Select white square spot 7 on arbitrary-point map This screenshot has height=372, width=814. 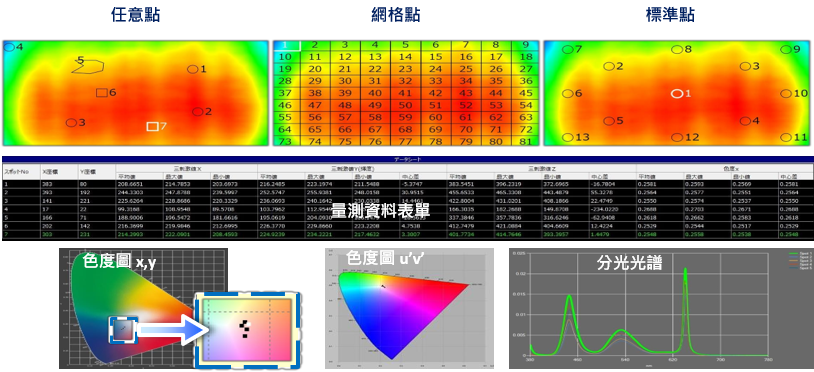click(152, 126)
